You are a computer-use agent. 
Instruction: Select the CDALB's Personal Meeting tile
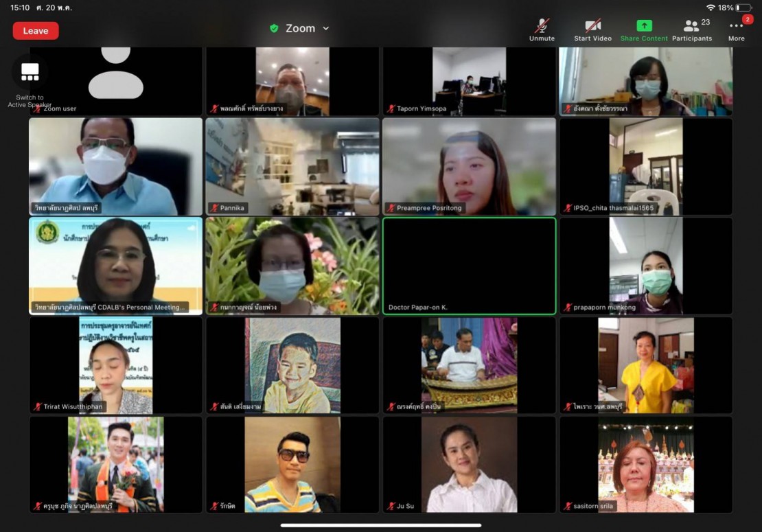click(115, 266)
